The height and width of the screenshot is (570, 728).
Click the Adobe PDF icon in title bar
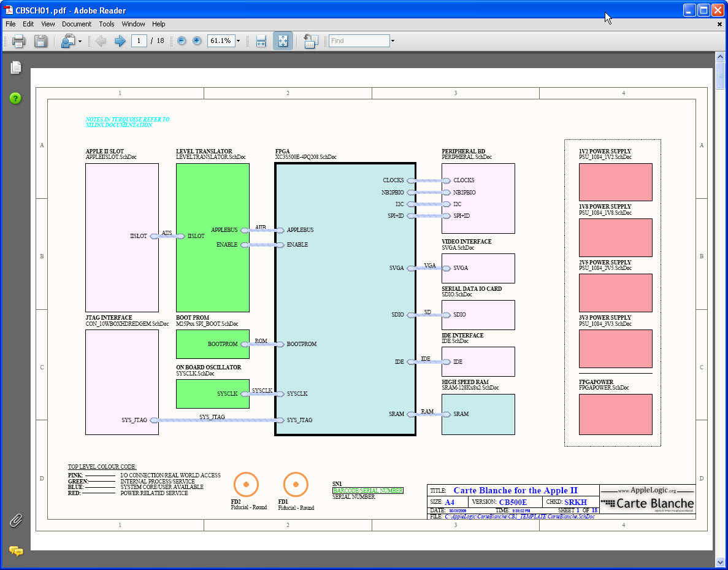point(9,10)
